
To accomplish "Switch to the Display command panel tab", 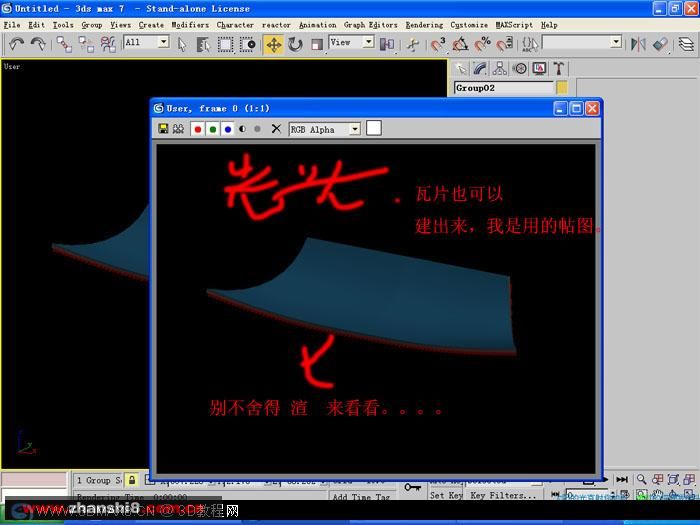I will (x=539, y=68).
